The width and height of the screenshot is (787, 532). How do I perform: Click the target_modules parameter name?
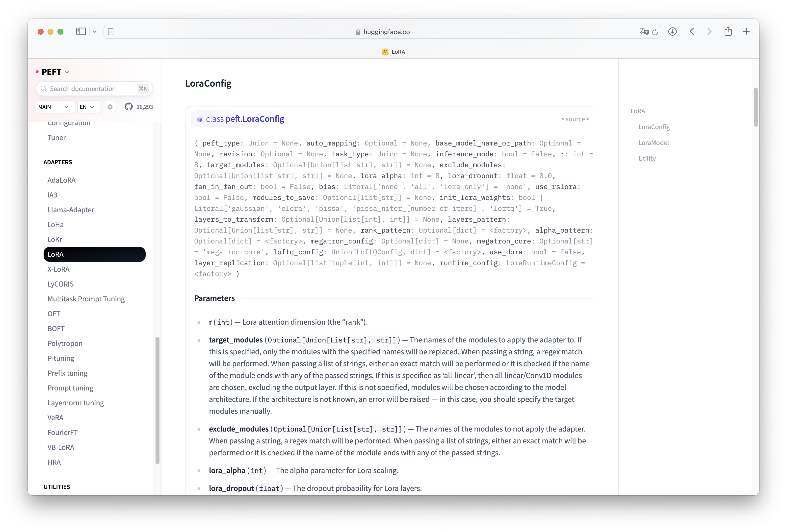coord(236,340)
